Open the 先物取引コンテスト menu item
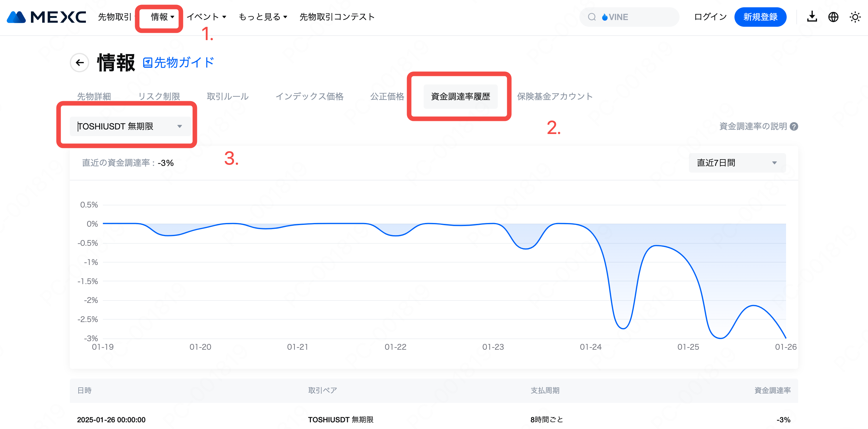868x429 pixels. coord(337,17)
